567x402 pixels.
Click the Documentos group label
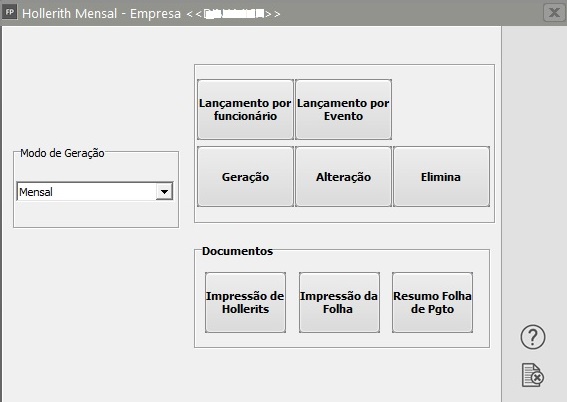237,251
